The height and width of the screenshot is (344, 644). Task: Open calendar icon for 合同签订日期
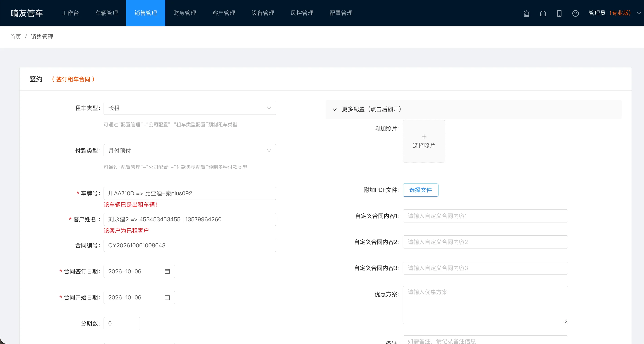click(x=167, y=271)
